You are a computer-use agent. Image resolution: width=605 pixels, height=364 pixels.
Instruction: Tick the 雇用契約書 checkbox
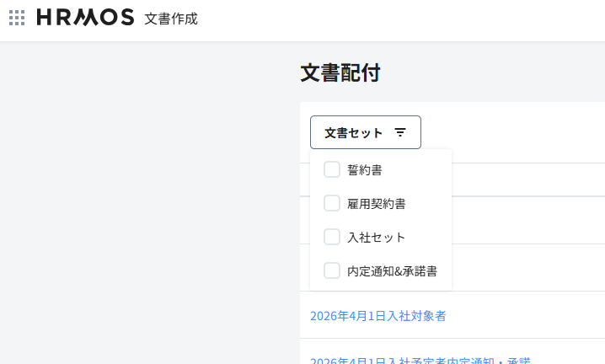[332, 203]
